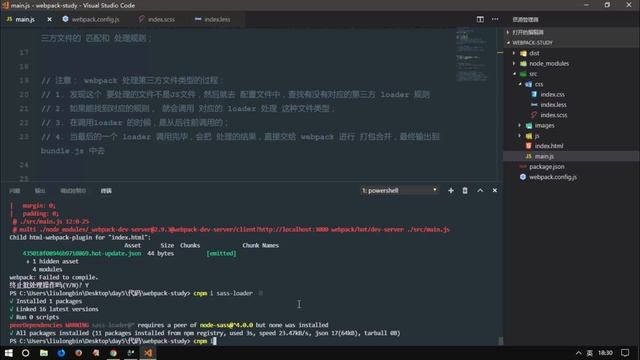Open the Windows Start menu
This screenshot has height=360, width=640.
pyautogui.click(x=8, y=353)
